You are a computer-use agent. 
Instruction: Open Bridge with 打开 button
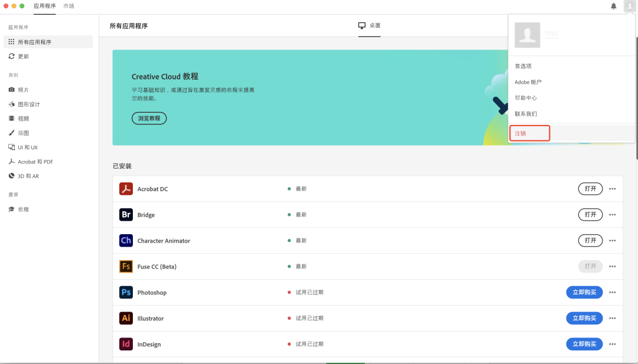(x=590, y=215)
